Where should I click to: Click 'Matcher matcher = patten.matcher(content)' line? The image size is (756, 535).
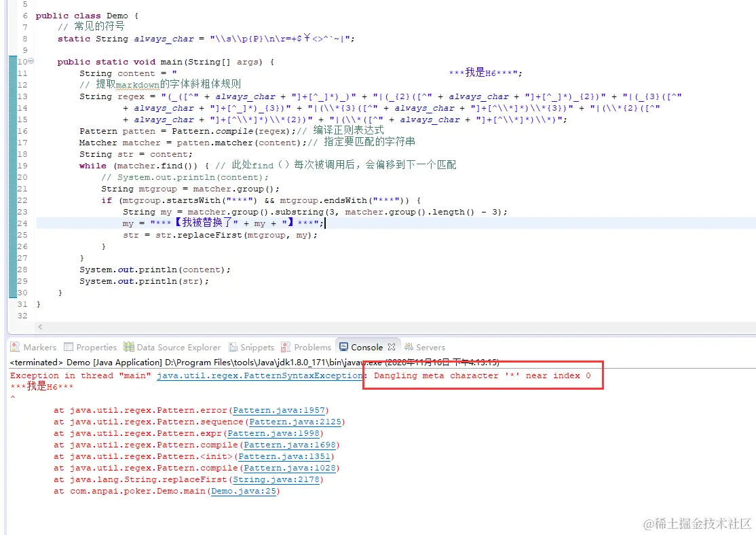(x=192, y=143)
